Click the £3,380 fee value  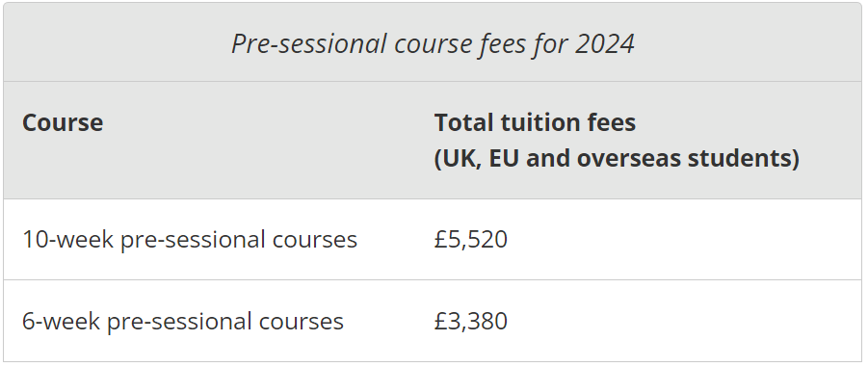tap(470, 321)
